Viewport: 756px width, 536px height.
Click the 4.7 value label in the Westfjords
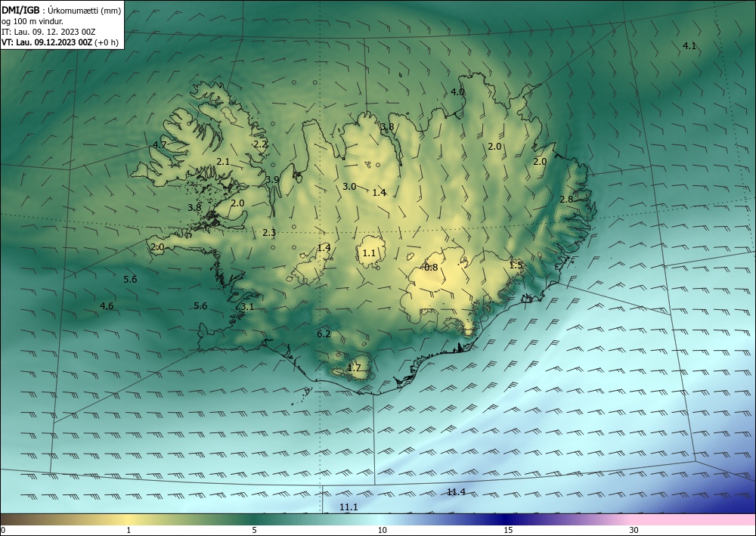160,144
